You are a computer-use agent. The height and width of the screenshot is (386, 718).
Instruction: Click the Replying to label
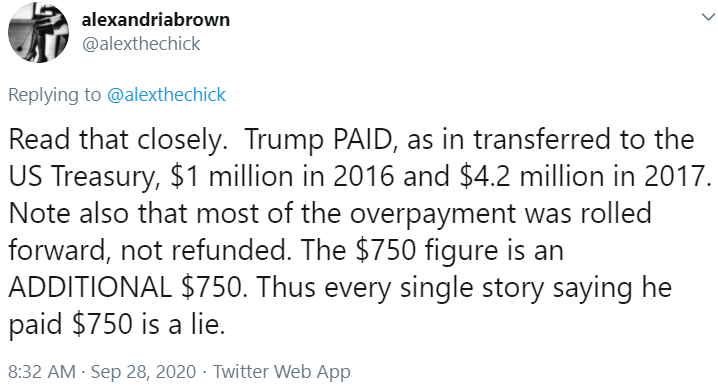point(54,95)
